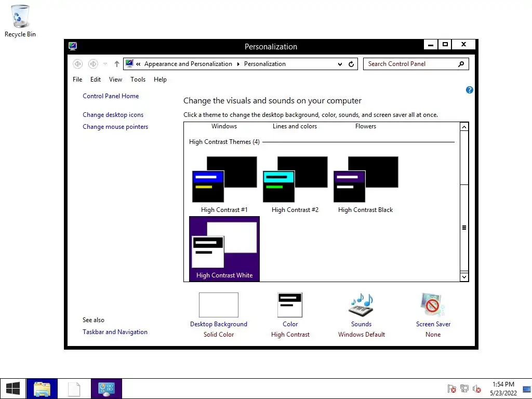Open the Edit menu
This screenshot has height=399, width=532.
tap(96, 79)
